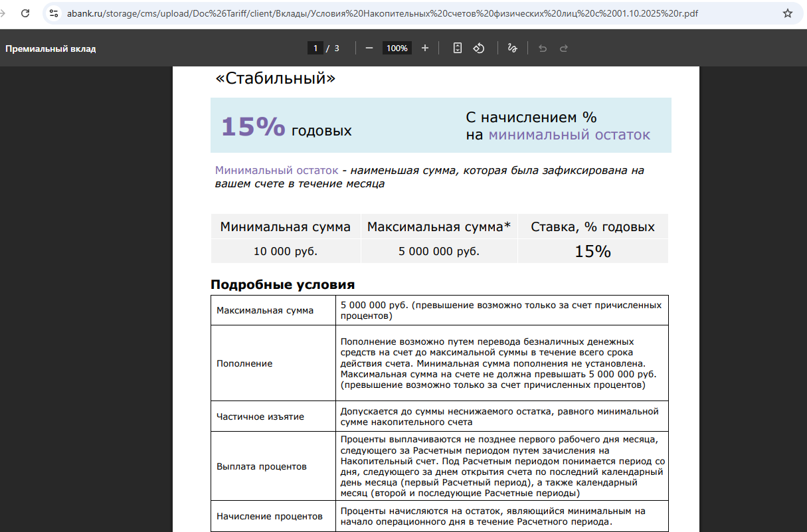Reload the PDF page
Image resolution: width=807 pixels, height=532 pixels.
[x=25, y=13]
